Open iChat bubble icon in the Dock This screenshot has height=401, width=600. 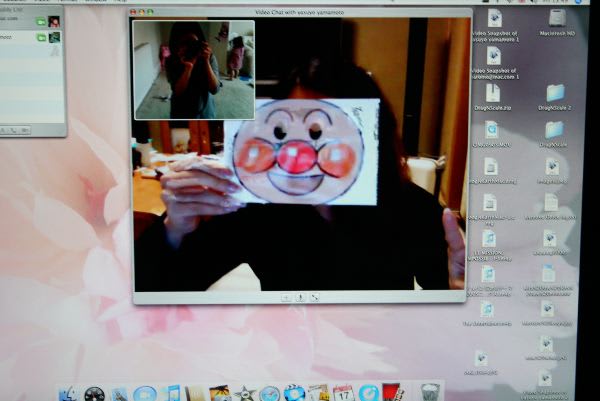pos(145,394)
